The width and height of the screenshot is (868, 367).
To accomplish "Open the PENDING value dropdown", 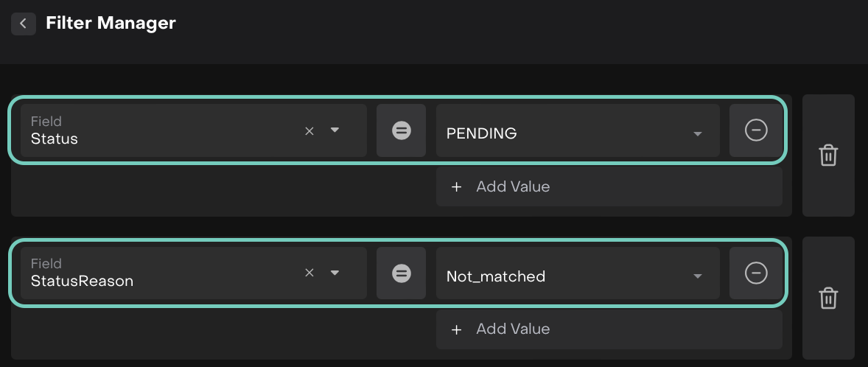I will (x=697, y=133).
